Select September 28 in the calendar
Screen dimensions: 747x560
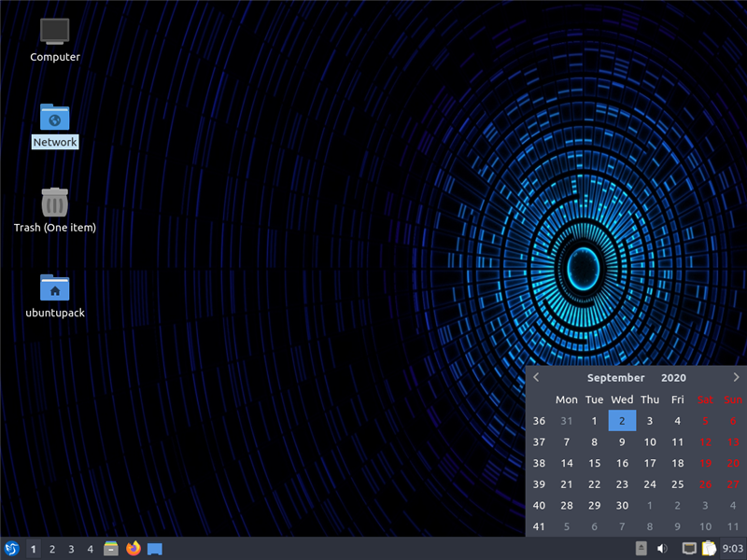(x=567, y=505)
